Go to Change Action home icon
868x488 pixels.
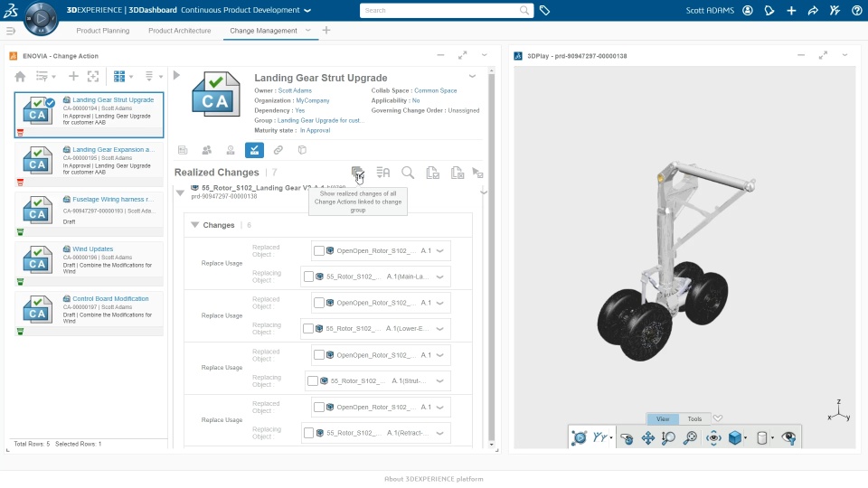pyautogui.click(x=21, y=76)
